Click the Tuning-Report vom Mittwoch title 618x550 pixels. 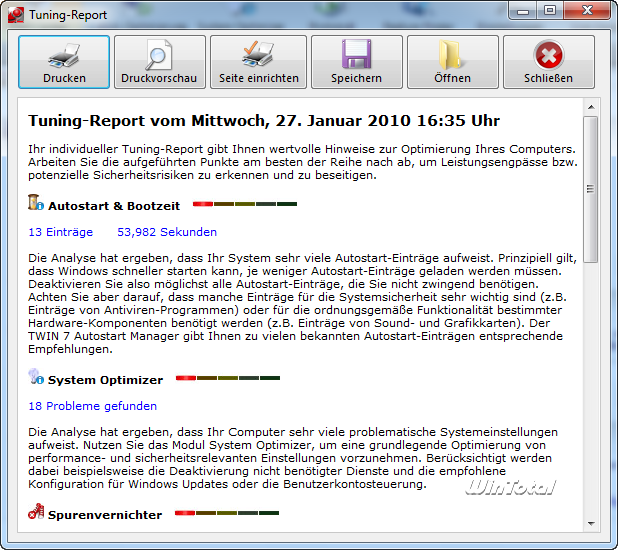(264, 121)
